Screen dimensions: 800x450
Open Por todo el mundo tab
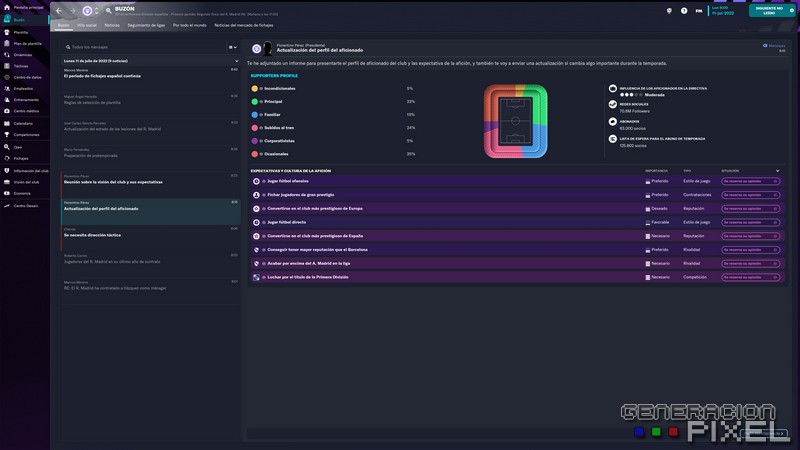[190, 25]
